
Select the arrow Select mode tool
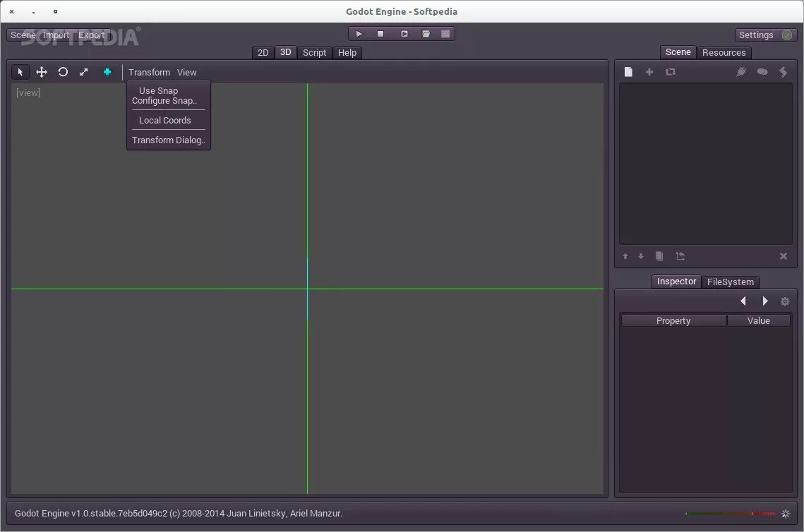pos(20,72)
